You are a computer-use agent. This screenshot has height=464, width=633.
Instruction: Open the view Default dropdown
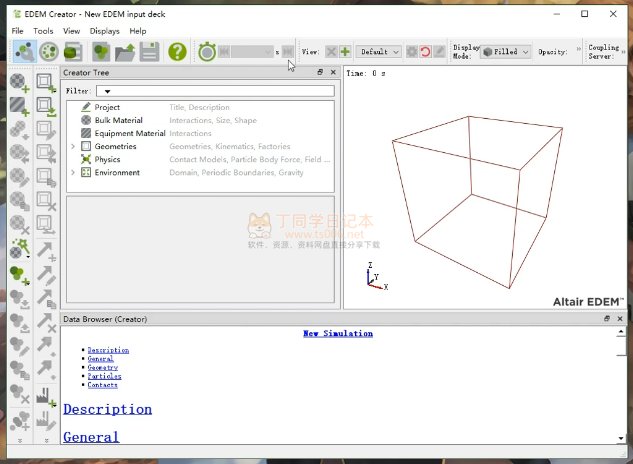pyautogui.click(x=380, y=51)
